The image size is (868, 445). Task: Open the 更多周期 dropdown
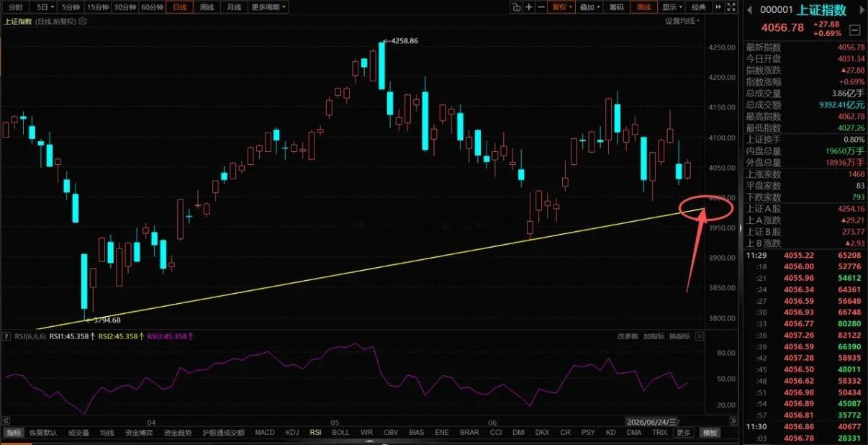[x=268, y=7]
